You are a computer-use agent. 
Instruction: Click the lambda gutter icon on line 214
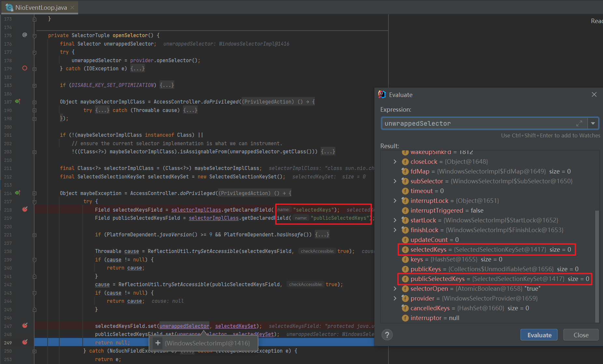pos(18,193)
